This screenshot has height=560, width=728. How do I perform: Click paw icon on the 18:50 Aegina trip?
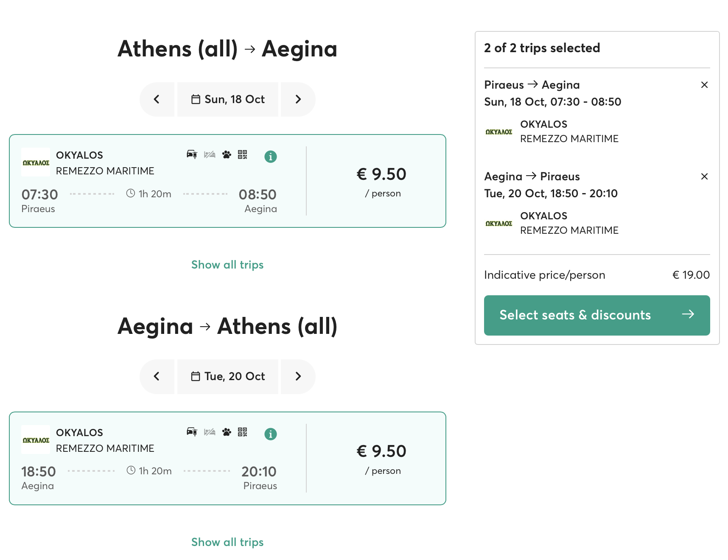tap(227, 432)
